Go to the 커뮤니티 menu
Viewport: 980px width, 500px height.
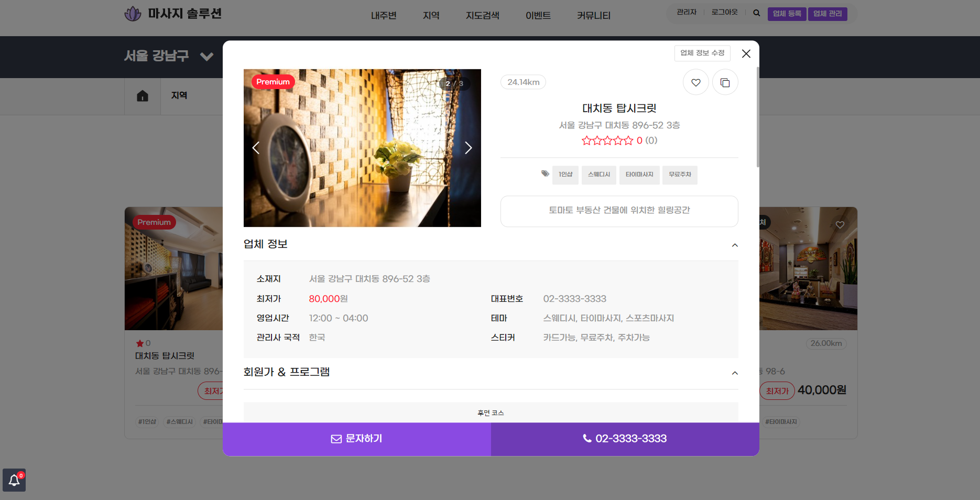pos(593,16)
